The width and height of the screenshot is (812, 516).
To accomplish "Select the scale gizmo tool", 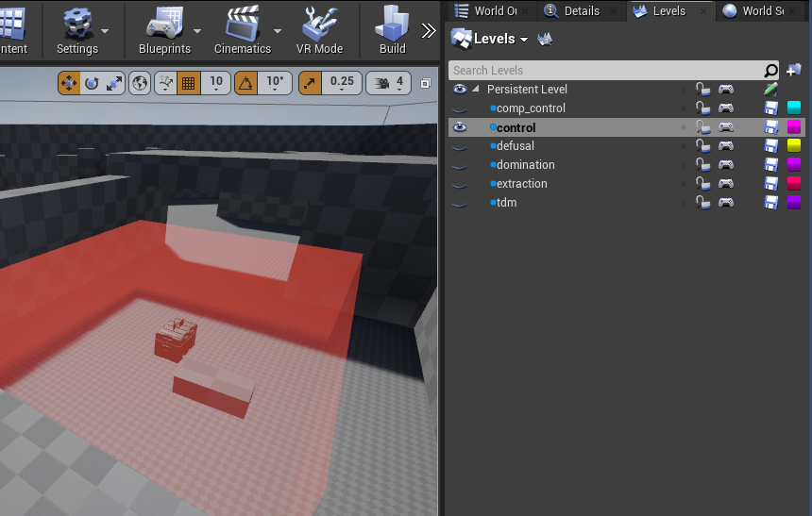I will pyautogui.click(x=114, y=83).
